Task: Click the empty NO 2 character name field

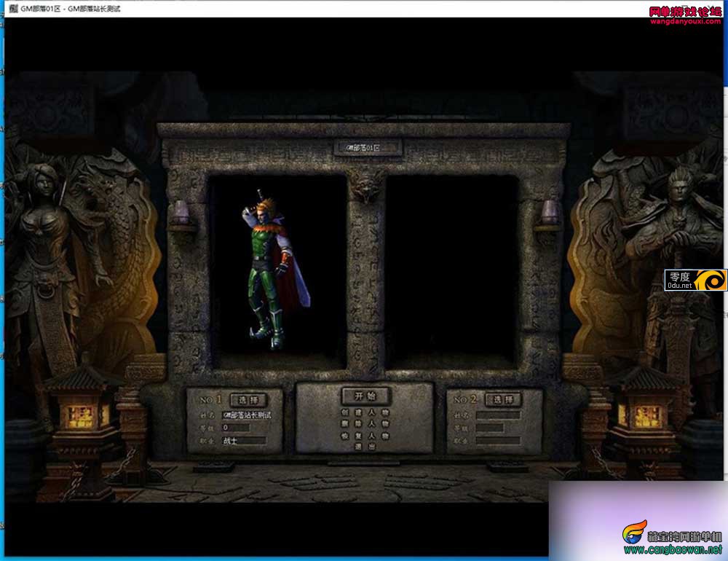Action: (x=498, y=415)
